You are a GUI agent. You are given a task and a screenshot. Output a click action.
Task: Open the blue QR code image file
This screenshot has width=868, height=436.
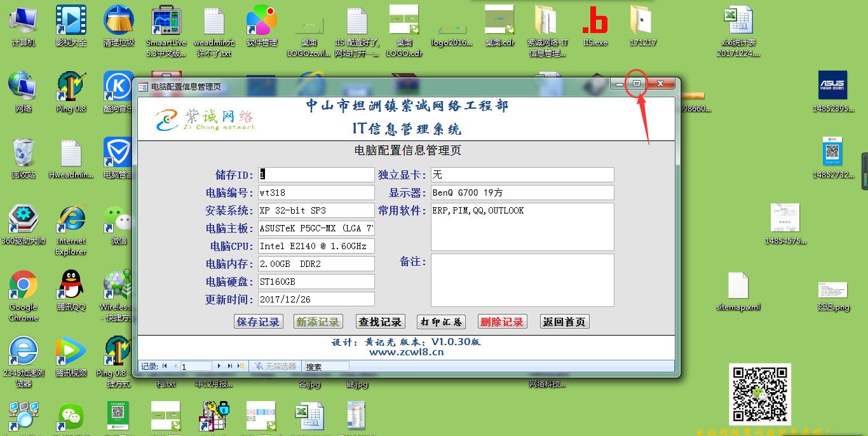(x=833, y=158)
